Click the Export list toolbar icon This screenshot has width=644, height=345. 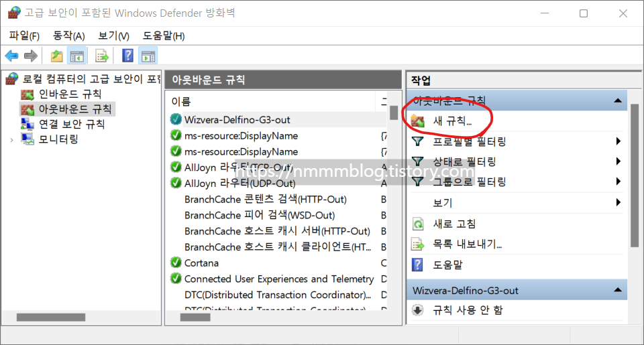coord(101,56)
